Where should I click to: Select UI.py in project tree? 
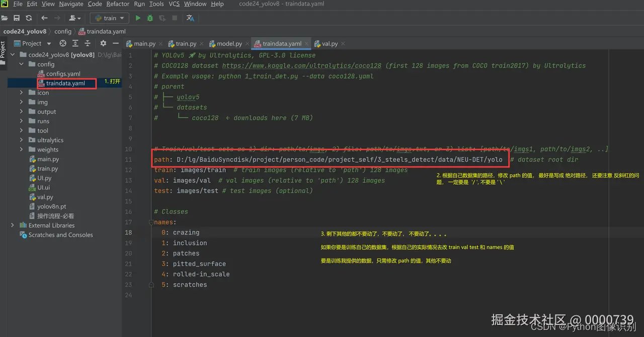(40, 178)
